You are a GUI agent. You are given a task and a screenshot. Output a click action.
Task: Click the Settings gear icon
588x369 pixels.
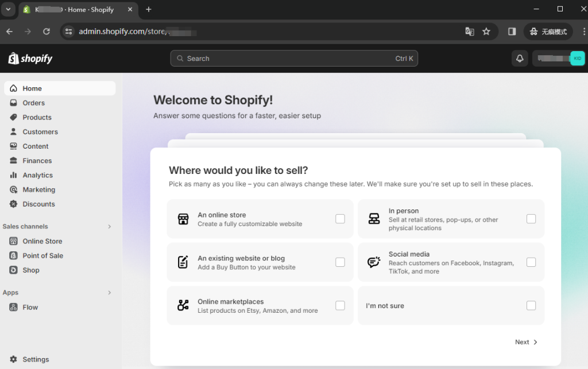pos(14,359)
